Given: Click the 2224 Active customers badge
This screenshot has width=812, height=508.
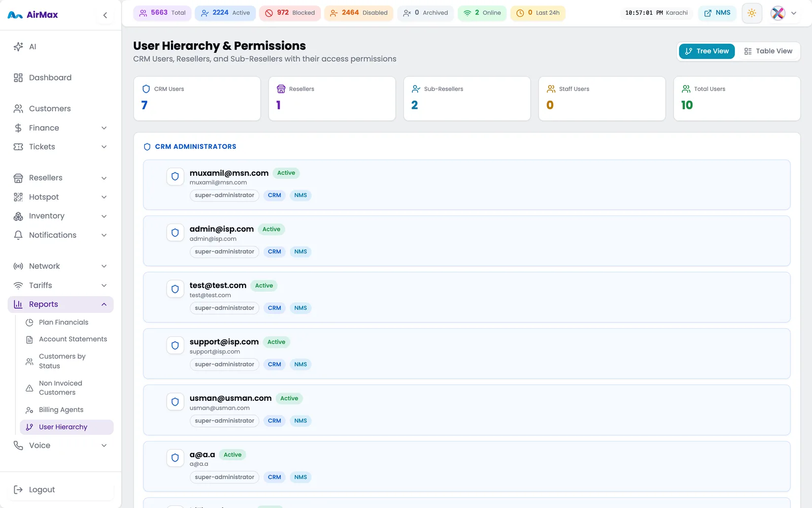Looking at the screenshot, I should click(225, 13).
